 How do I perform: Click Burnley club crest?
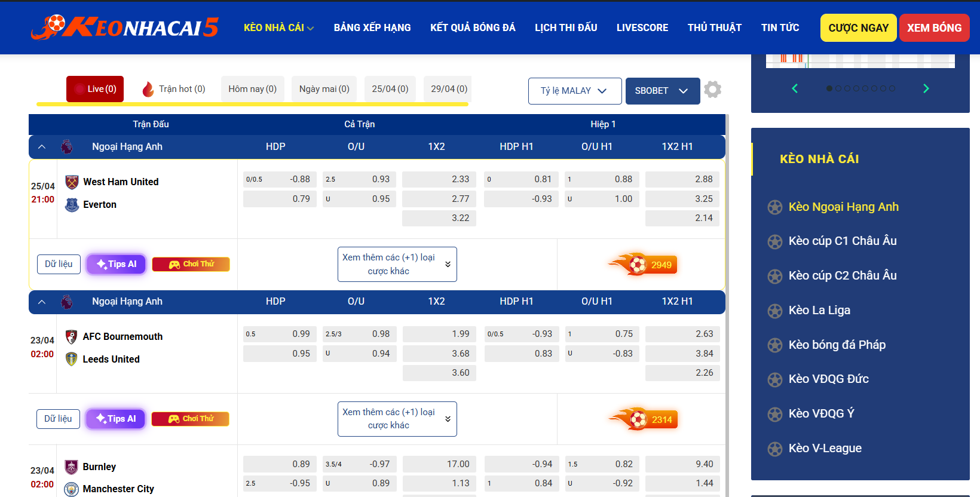point(71,467)
